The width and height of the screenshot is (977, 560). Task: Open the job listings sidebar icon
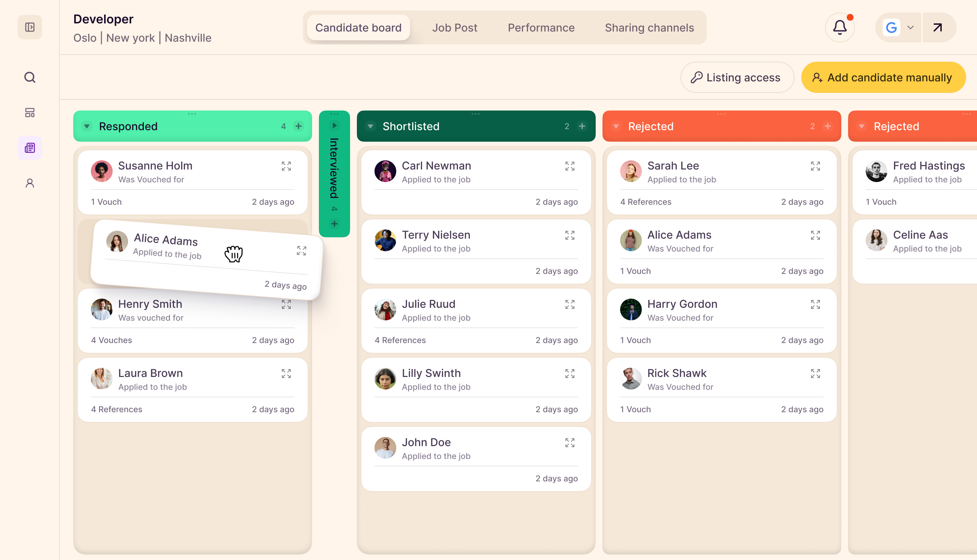[x=30, y=148]
